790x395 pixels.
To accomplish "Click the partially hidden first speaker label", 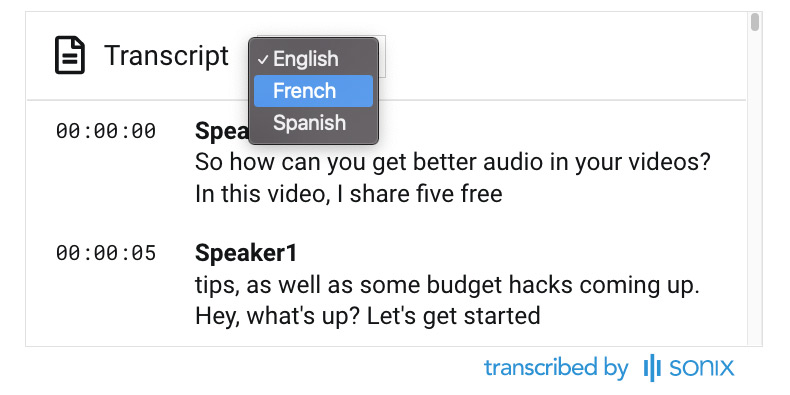I will pos(222,131).
